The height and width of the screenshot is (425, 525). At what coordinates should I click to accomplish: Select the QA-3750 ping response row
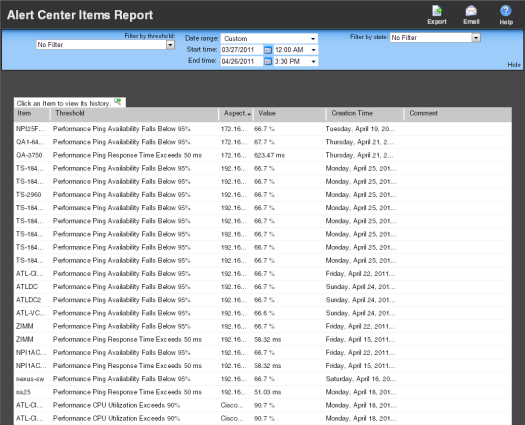[260, 155]
